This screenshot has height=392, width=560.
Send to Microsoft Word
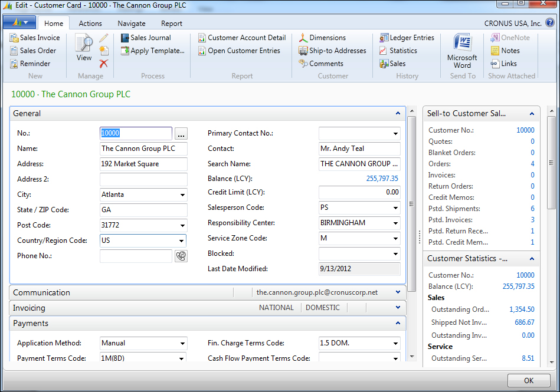tap(462, 51)
